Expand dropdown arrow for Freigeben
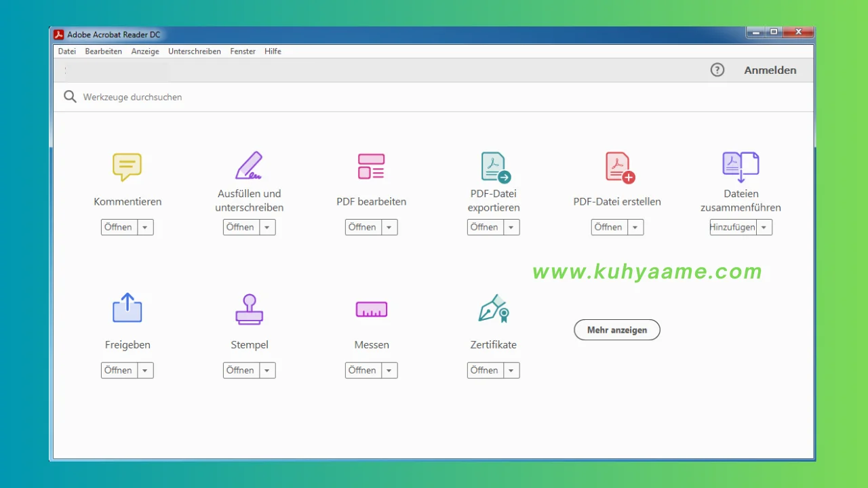 (145, 370)
